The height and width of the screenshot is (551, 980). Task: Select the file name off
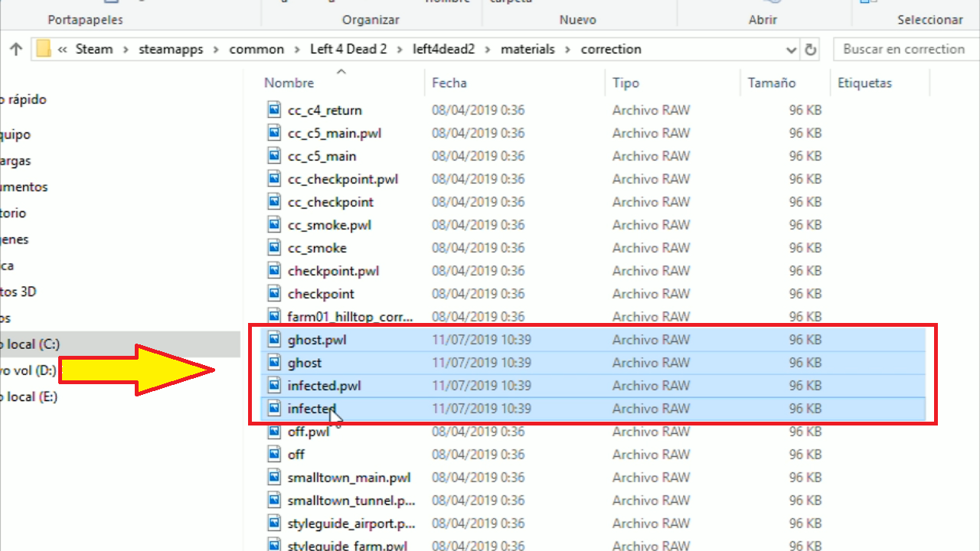click(x=296, y=455)
